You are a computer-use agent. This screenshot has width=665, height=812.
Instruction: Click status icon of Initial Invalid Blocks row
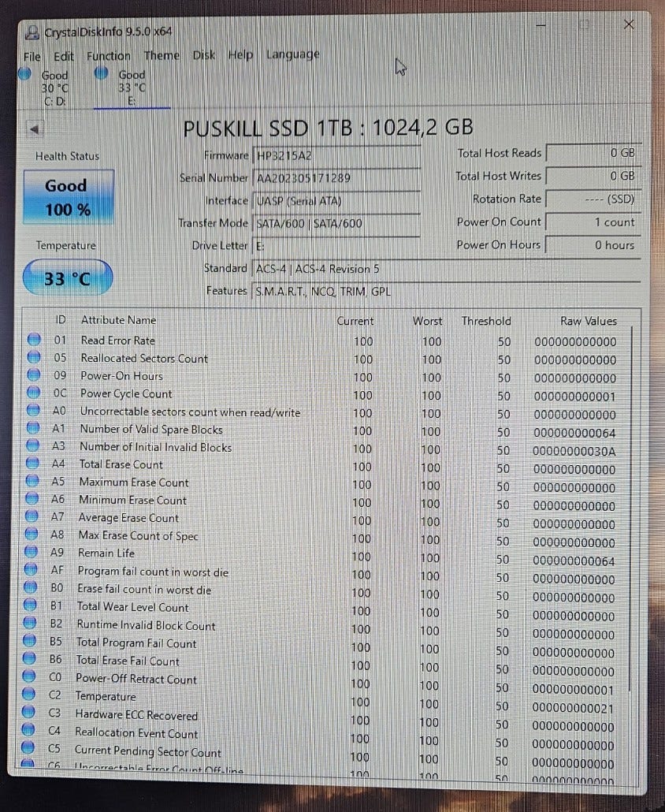(32, 446)
